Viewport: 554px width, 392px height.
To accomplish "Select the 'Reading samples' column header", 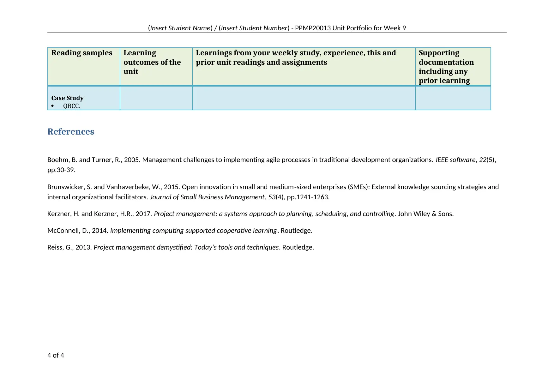I will (x=84, y=66).
